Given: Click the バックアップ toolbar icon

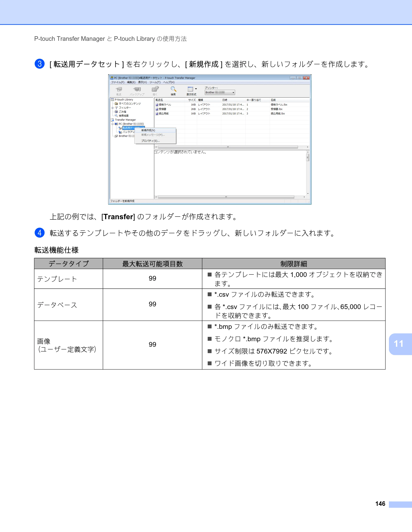Looking at the screenshot, I should [137, 89].
